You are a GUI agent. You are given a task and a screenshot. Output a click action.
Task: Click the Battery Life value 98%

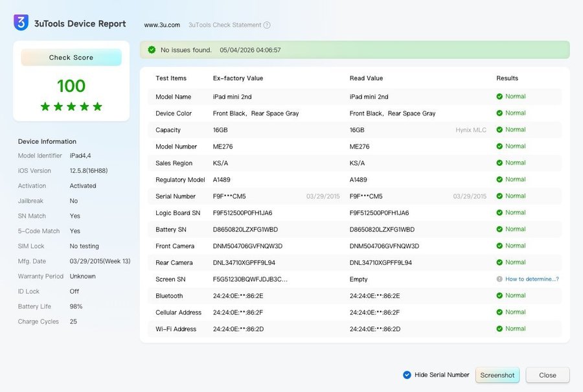(x=76, y=306)
